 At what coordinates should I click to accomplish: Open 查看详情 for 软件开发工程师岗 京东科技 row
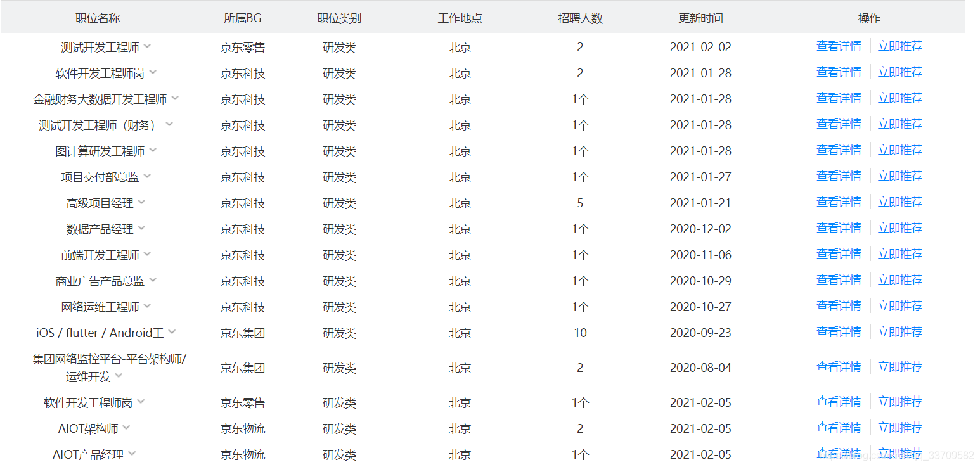tap(839, 72)
